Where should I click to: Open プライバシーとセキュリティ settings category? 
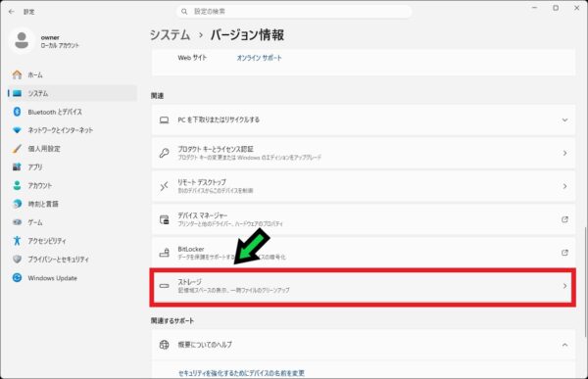click(73, 259)
